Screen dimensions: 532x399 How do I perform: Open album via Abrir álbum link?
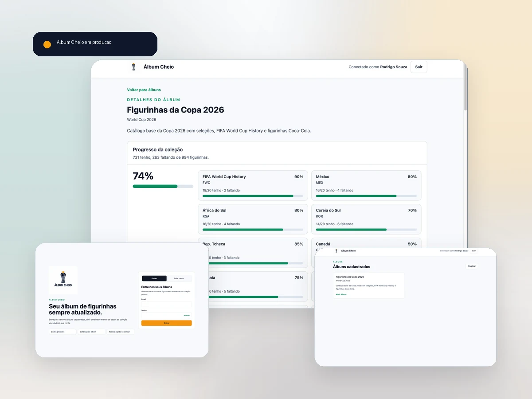point(341,294)
